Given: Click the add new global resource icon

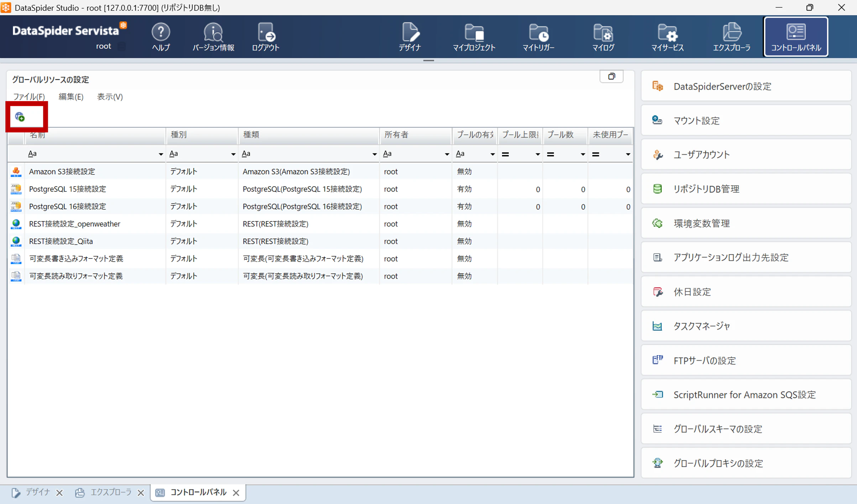Looking at the screenshot, I should [x=20, y=117].
